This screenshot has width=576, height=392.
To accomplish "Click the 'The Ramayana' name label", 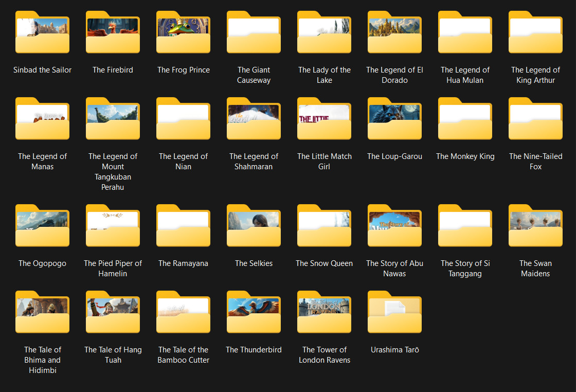I will [183, 263].
